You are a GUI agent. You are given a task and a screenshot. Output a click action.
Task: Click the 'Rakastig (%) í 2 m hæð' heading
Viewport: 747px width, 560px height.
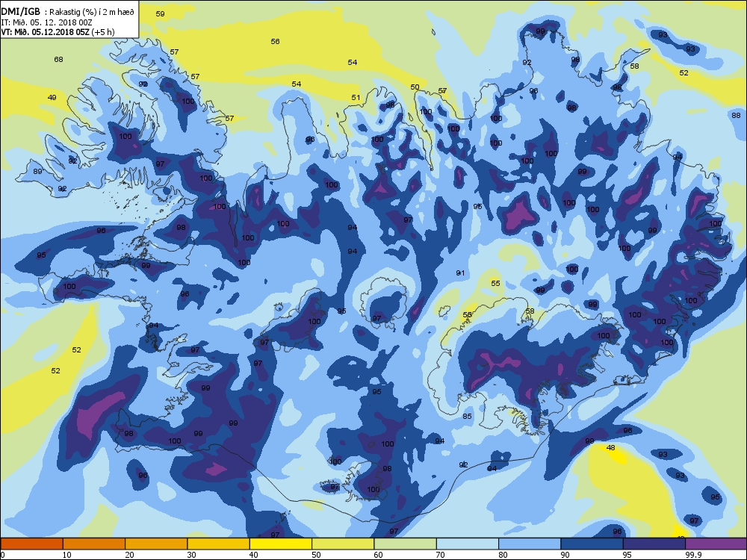click(x=93, y=13)
